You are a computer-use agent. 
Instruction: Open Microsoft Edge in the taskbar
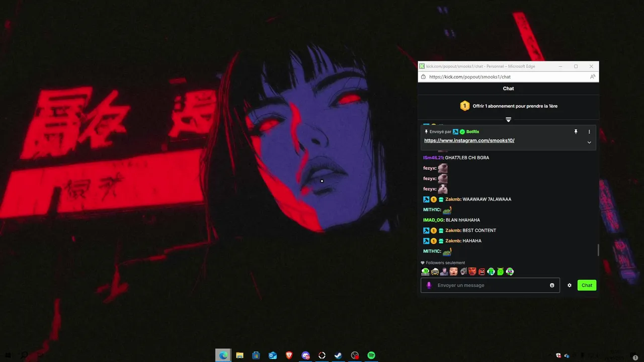(x=223, y=355)
